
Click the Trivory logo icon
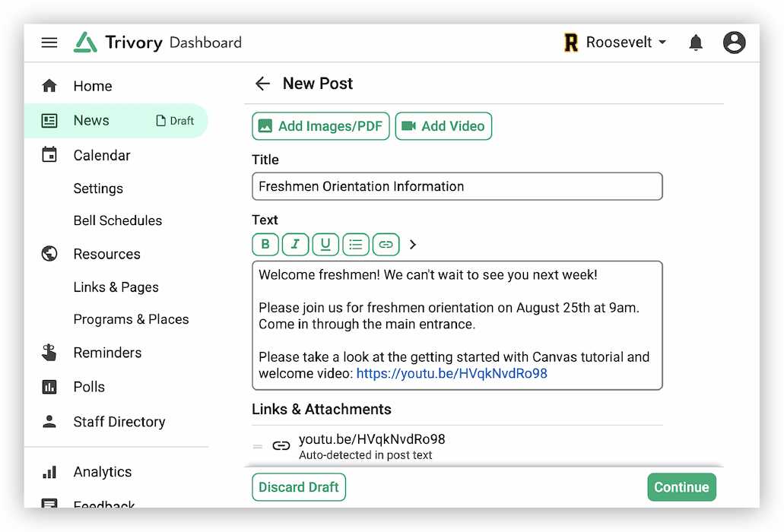point(85,43)
